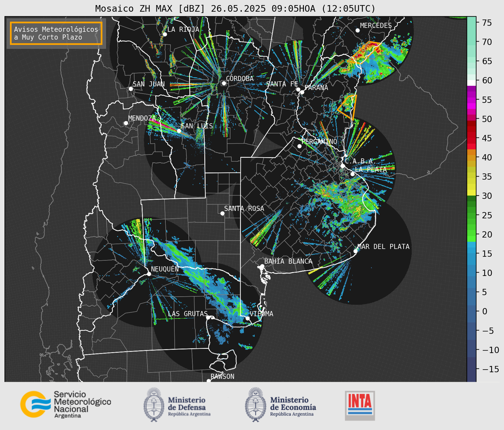Click the NEUQUÉN city marker
The width and height of the screenshot is (504, 430).
(x=149, y=274)
